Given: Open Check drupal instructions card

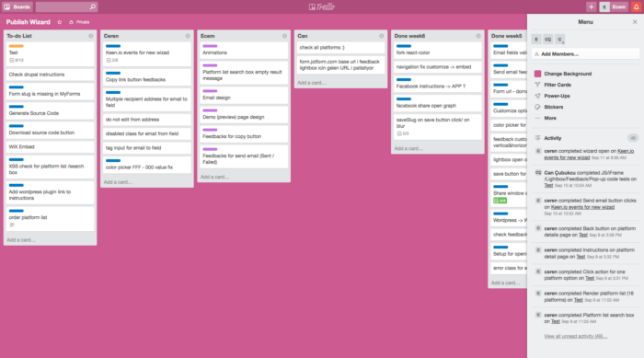Looking at the screenshot, I should (x=50, y=75).
